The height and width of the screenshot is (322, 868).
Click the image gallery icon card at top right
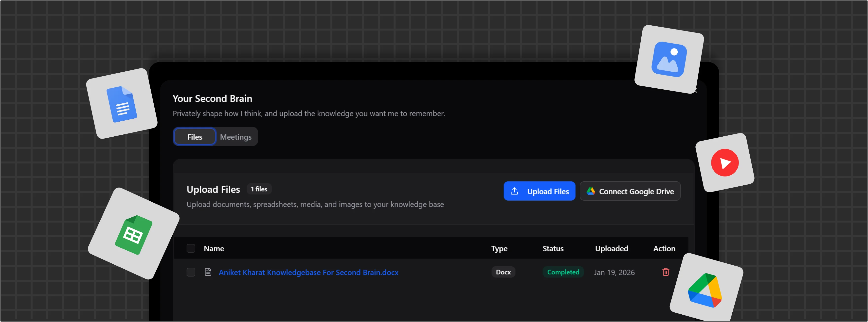click(x=669, y=60)
